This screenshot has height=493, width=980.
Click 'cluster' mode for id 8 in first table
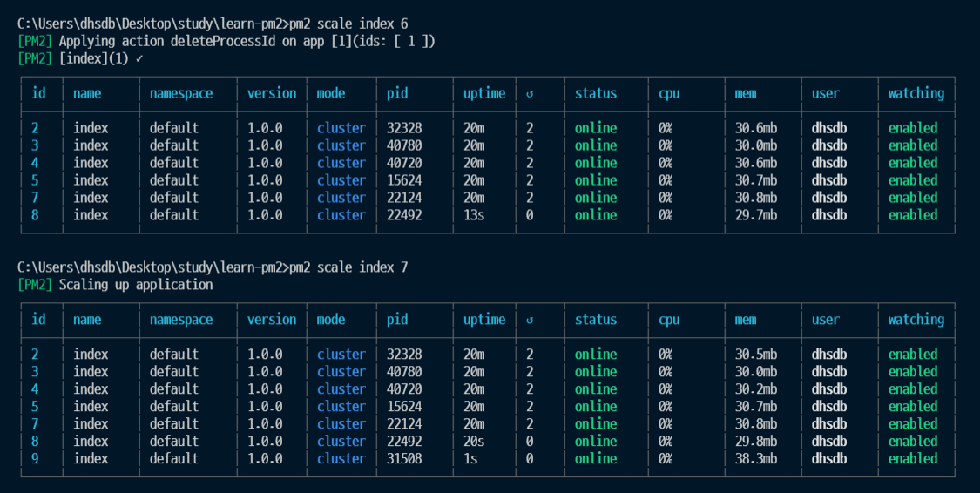tap(341, 215)
